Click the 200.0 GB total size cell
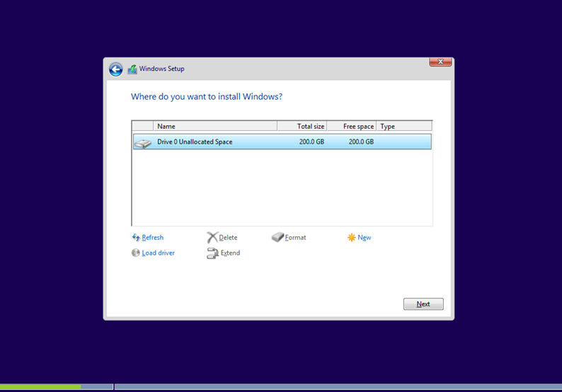Viewport: 562px width, 392px height. tap(311, 142)
